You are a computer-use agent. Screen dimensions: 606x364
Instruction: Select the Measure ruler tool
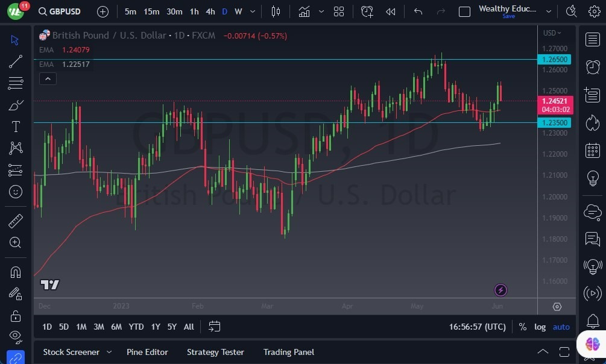[x=15, y=221]
